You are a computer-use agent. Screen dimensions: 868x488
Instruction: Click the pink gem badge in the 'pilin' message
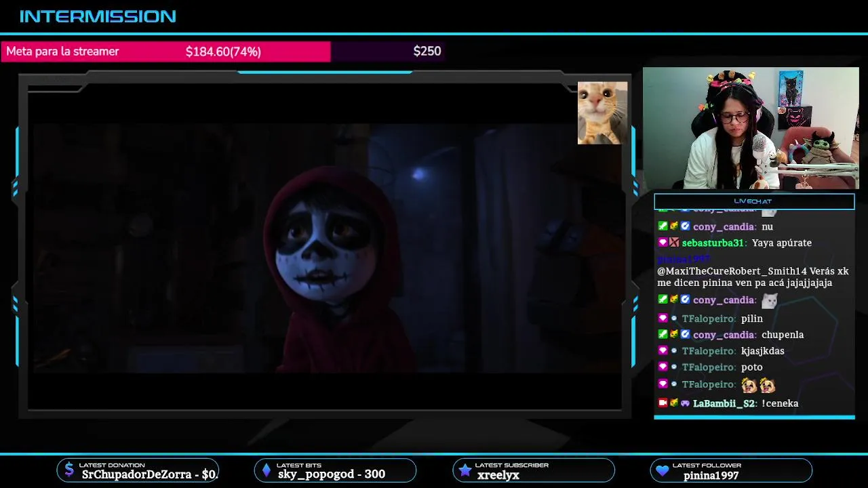(x=663, y=318)
